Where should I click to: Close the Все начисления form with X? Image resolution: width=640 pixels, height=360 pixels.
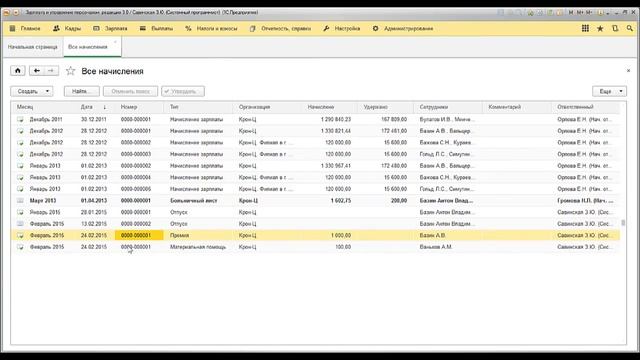coord(628,71)
